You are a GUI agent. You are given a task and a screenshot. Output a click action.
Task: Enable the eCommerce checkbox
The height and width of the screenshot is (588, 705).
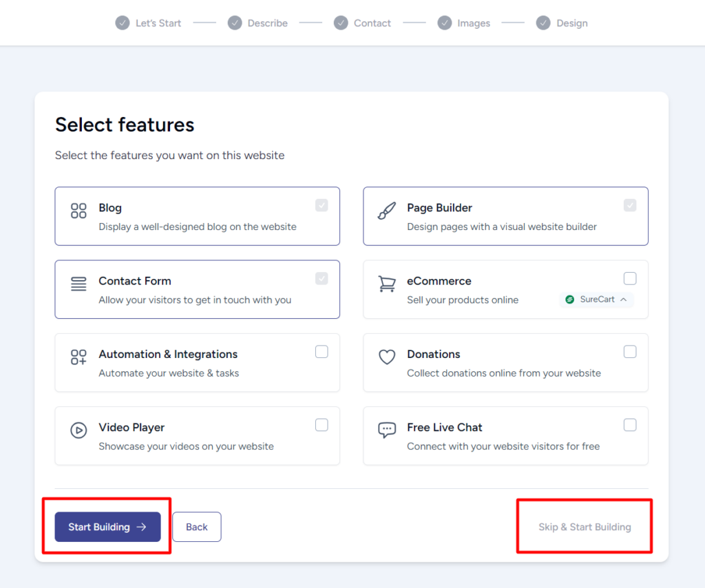coord(630,278)
